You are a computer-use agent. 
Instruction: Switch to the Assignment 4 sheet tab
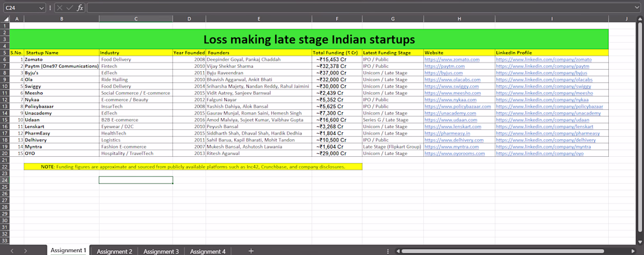pos(207,251)
